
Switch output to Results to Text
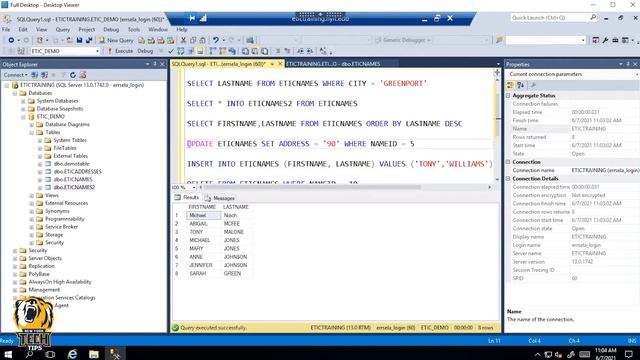[245, 51]
